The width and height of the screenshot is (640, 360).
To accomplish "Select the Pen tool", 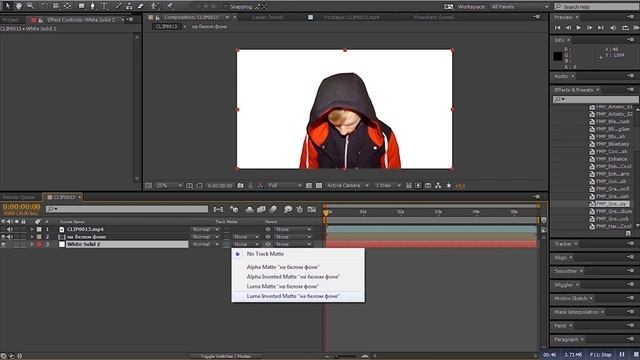I will 92,6.
